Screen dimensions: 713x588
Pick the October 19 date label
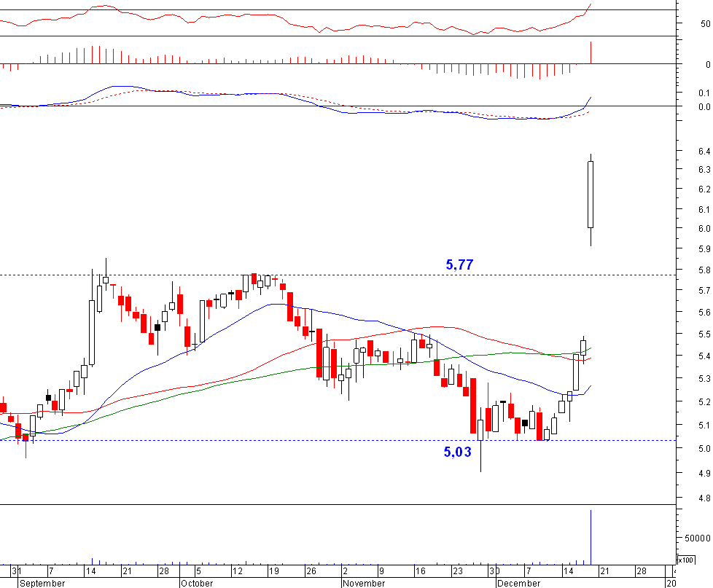[273, 571]
